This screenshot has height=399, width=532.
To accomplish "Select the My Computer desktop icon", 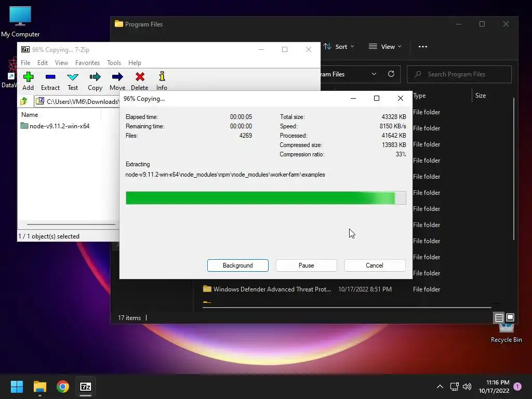I will click(x=20, y=21).
